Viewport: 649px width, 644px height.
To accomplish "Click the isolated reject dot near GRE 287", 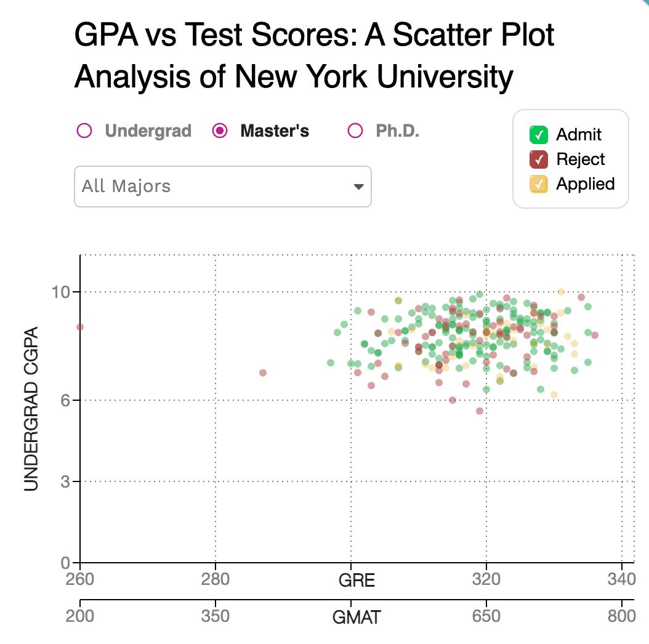I will click(263, 372).
